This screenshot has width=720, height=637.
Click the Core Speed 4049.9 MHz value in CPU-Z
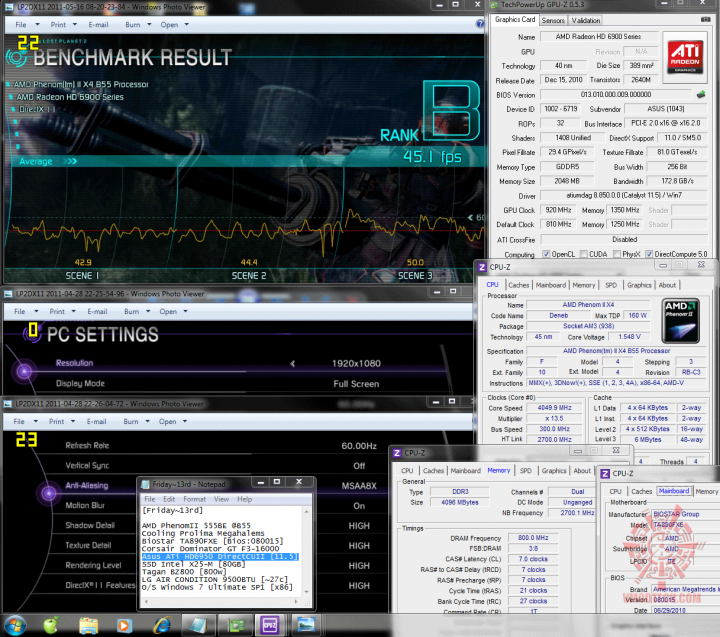tap(555, 408)
